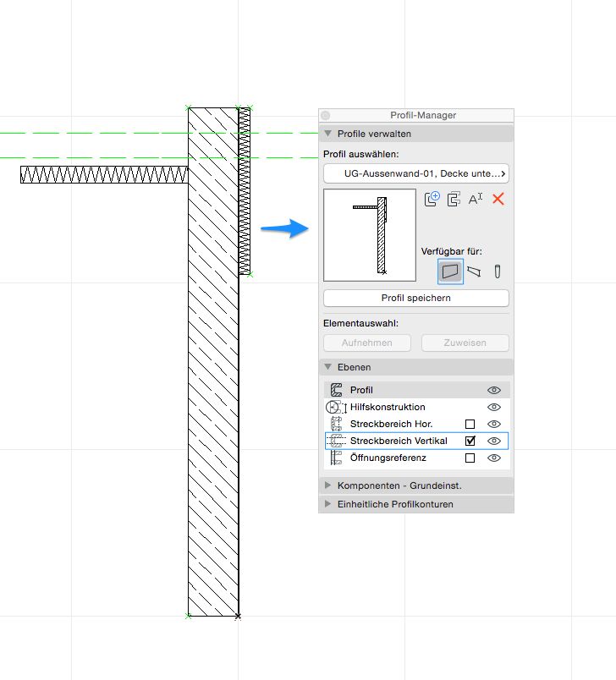Viewport: 616px width, 680px height.
Task: Select column availability icon under Verfügbar für
Action: point(498,271)
